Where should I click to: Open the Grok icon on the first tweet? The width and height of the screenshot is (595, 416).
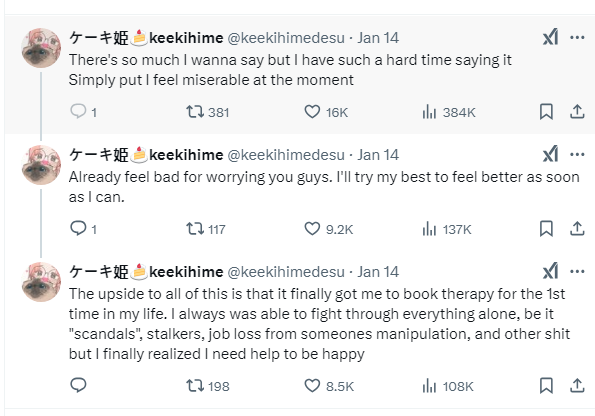pyautogui.click(x=550, y=37)
